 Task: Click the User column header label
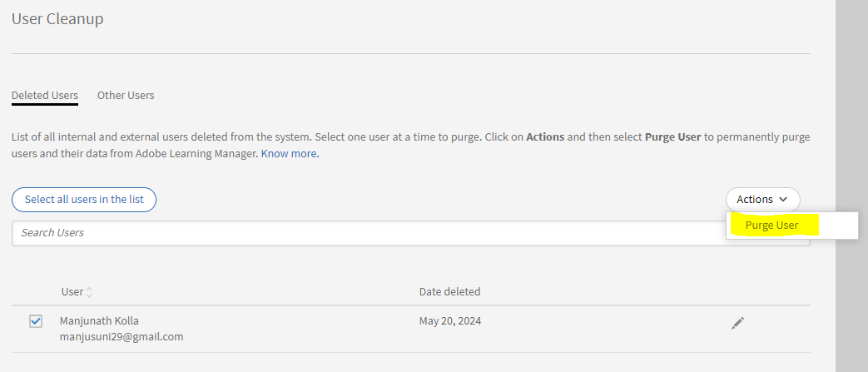point(72,292)
